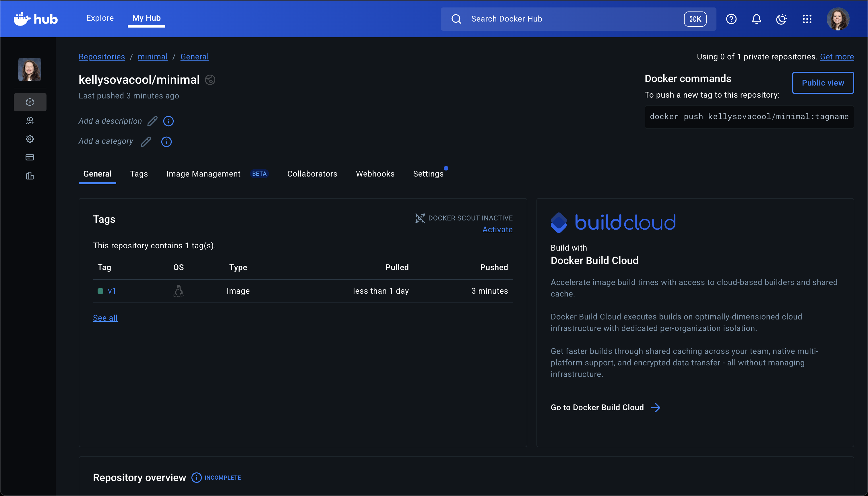
Task: Open the apps grid menu
Action: pyautogui.click(x=807, y=19)
